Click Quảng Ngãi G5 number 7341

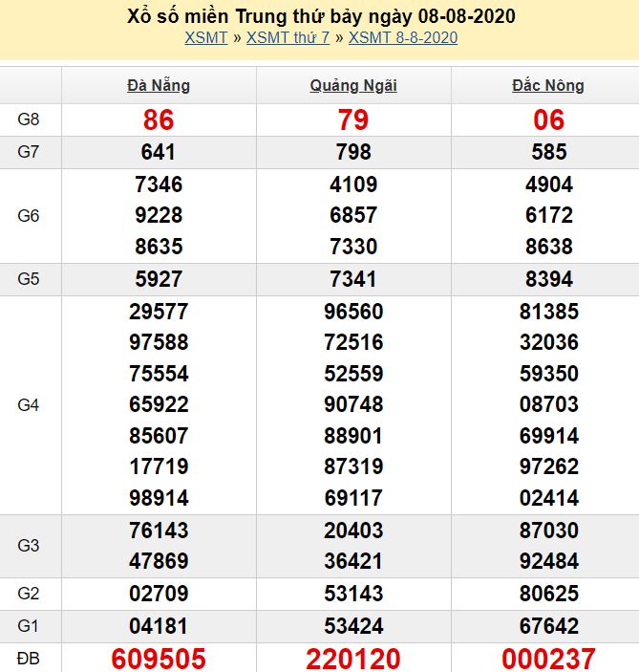[x=353, y=279]
